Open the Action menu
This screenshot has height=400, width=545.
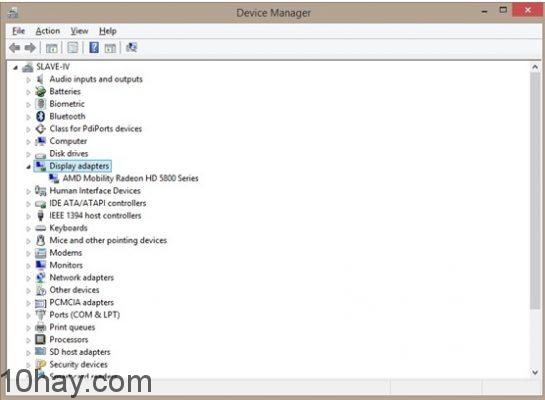(x=48, y=31)
